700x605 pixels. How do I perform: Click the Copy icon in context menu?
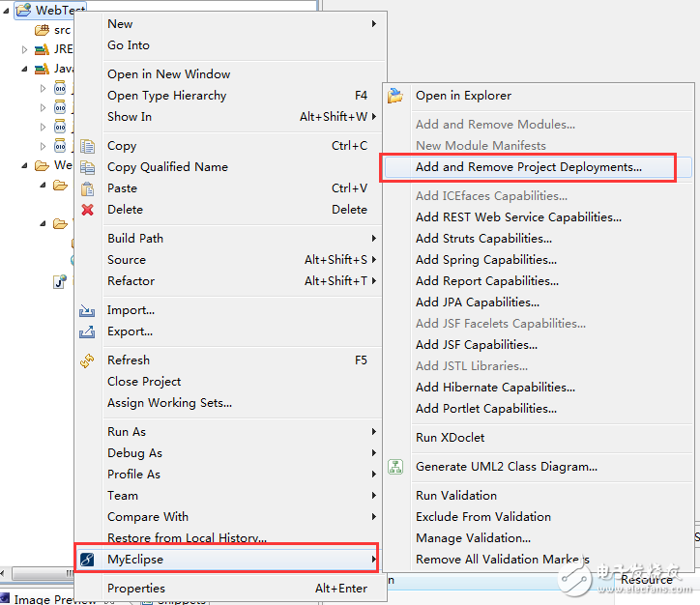point(88,146)
